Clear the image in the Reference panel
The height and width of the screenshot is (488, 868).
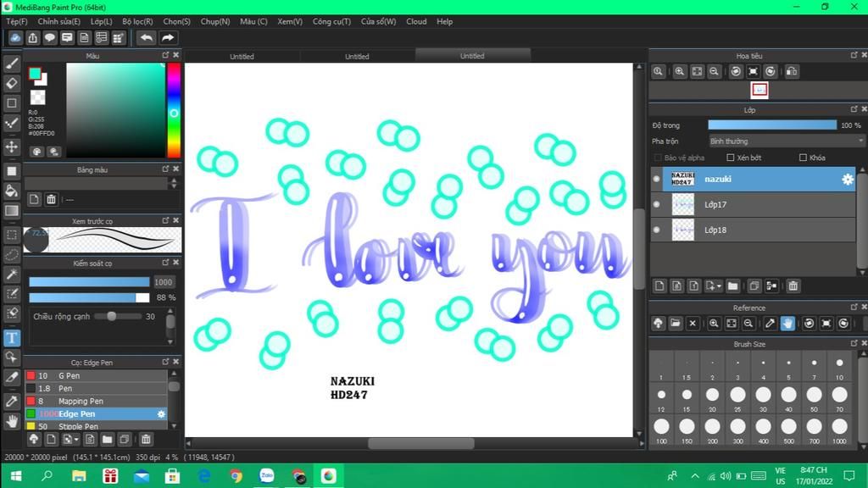pyautogui.click(x=693, y=323)
